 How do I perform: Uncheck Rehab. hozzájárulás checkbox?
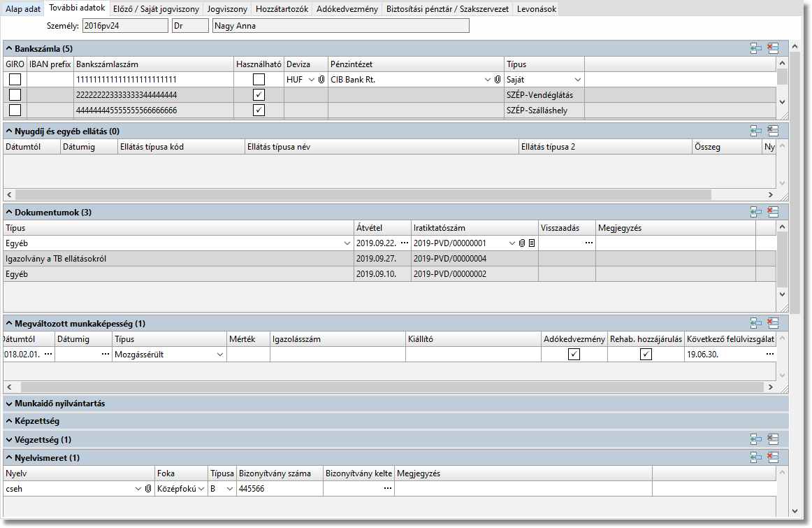646,355
